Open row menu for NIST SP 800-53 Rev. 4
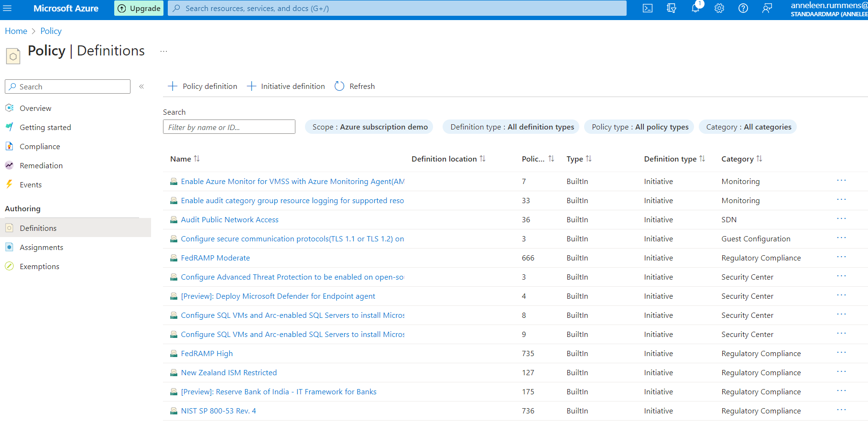This screenshot has height=423, width=868. pyautogui.click(x=841, y=410)
